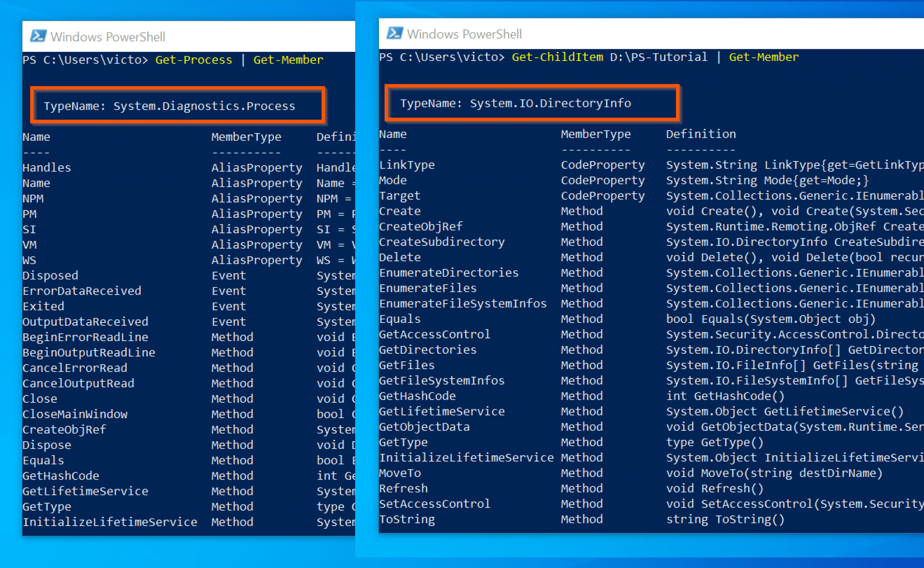Click 'Get-Process' command in left window
This screenshot has height=568, width=924.
194,60
